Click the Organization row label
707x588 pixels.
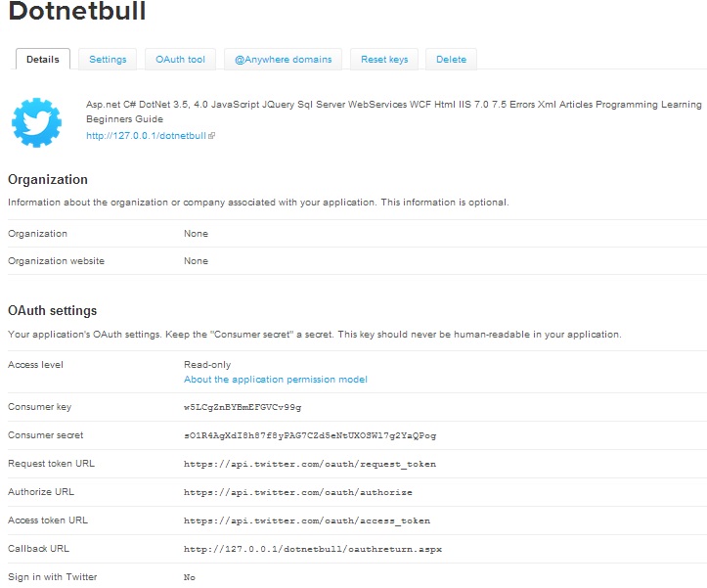[x=37, y=233]
